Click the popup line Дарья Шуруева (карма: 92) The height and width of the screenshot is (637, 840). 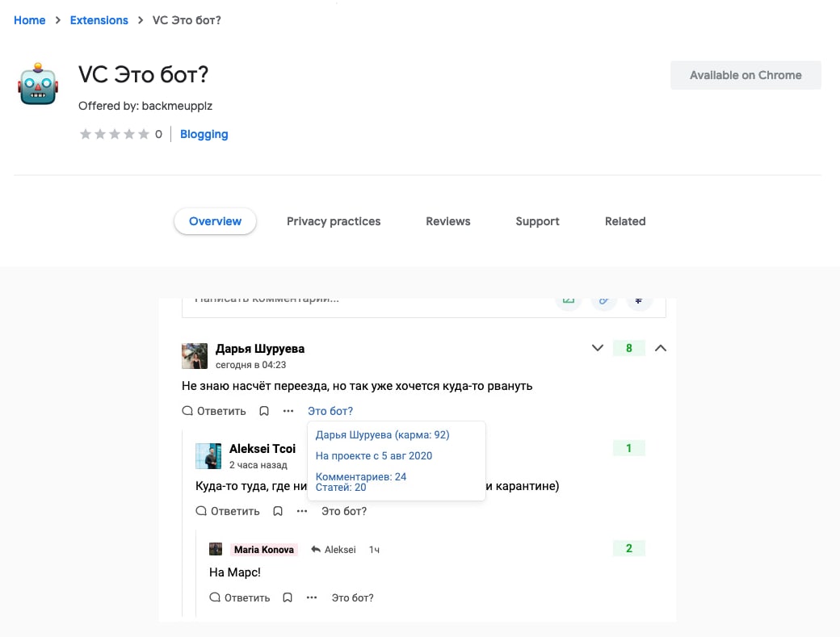383,434
